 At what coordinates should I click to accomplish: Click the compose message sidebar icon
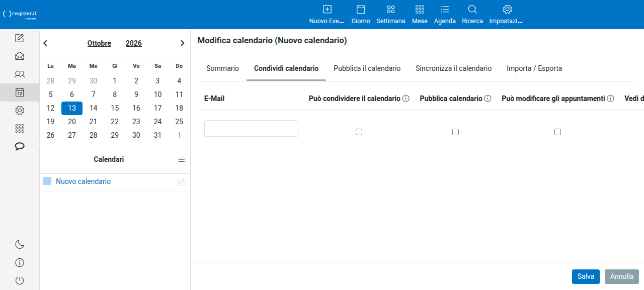(x=20, y=38)
